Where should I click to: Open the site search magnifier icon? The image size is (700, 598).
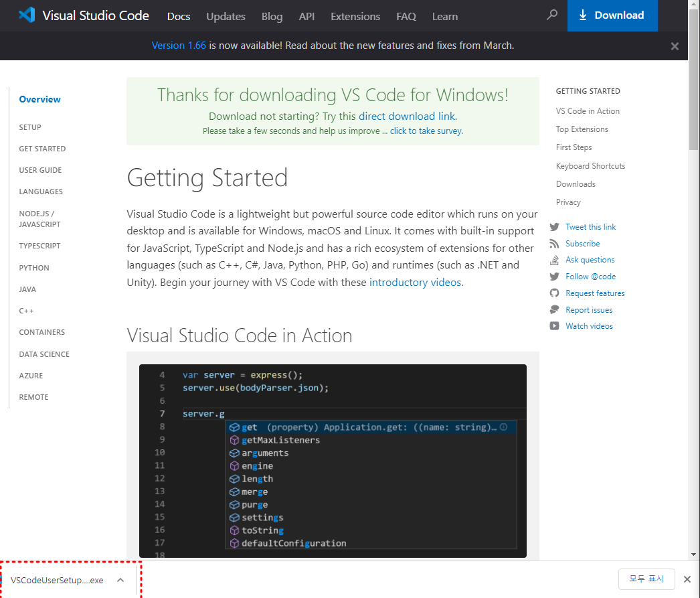552,15
